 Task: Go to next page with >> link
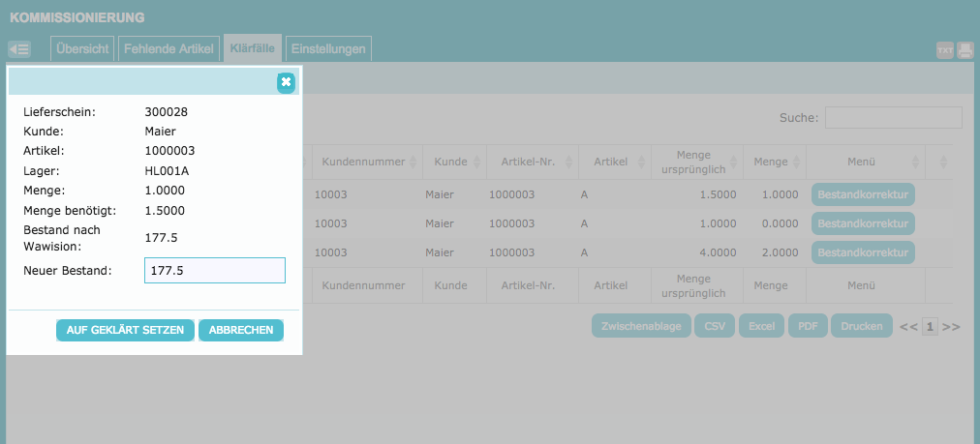951,327
